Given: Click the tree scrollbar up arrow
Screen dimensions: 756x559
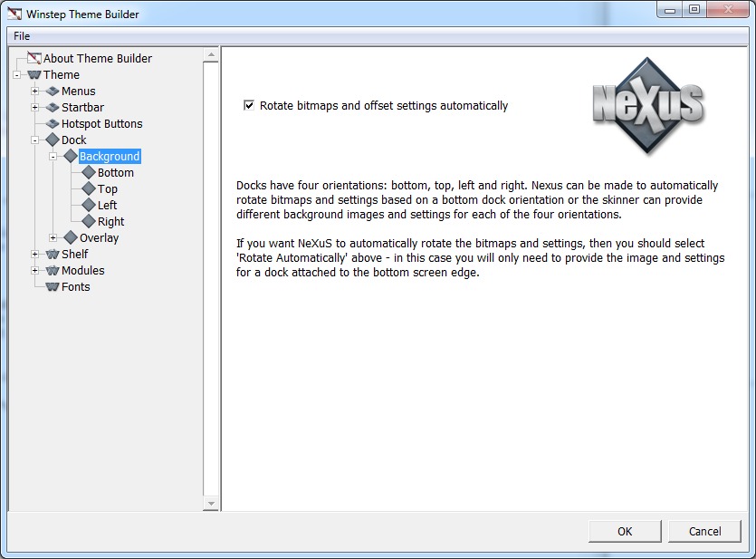Looking at the screenshot, I should 211,55.
